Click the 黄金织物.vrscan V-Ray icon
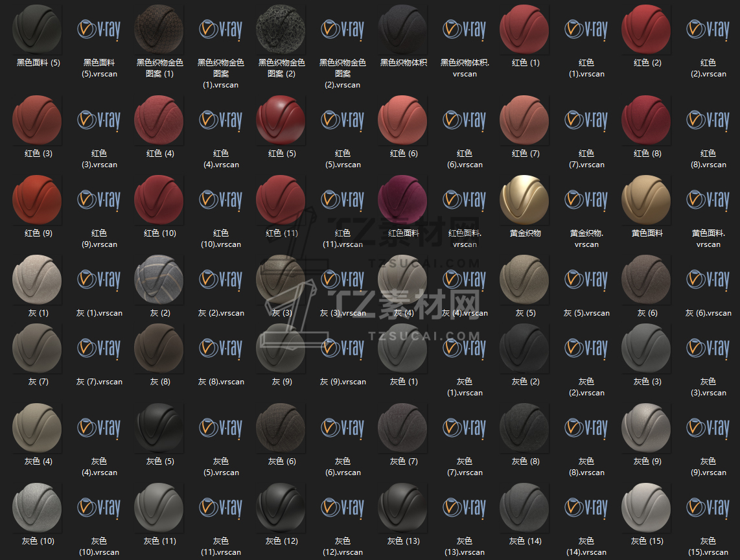 (x=586, y=200)
